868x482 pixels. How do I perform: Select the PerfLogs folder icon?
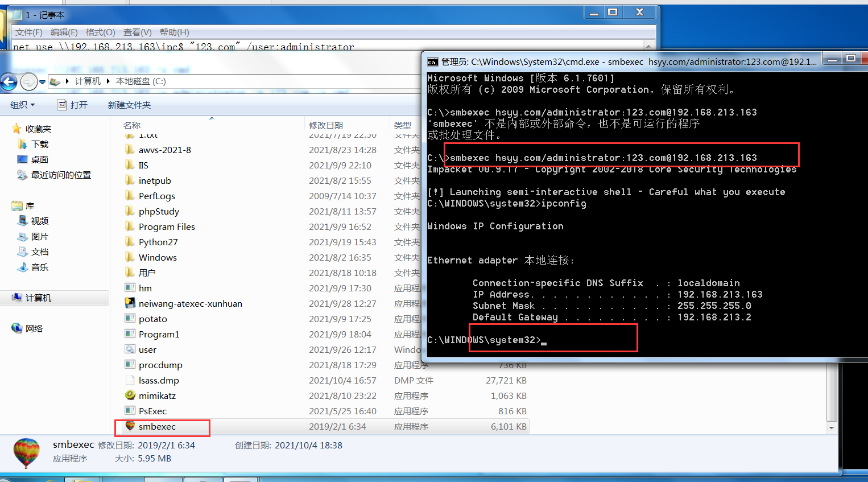point(130,196)
